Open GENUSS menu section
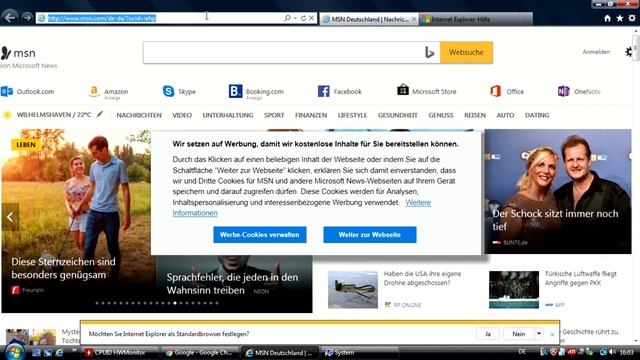This screenshot has height=360, width=640. click(x=441, y=115)
